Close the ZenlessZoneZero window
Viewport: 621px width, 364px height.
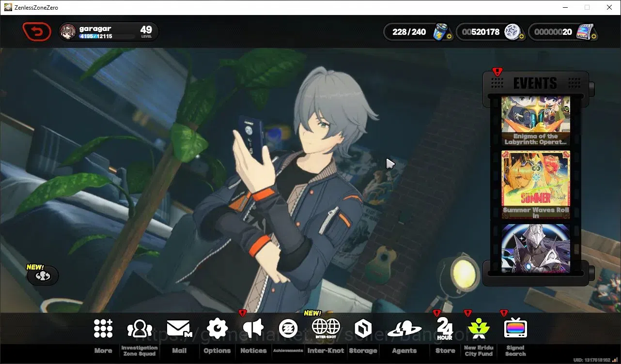609,7
